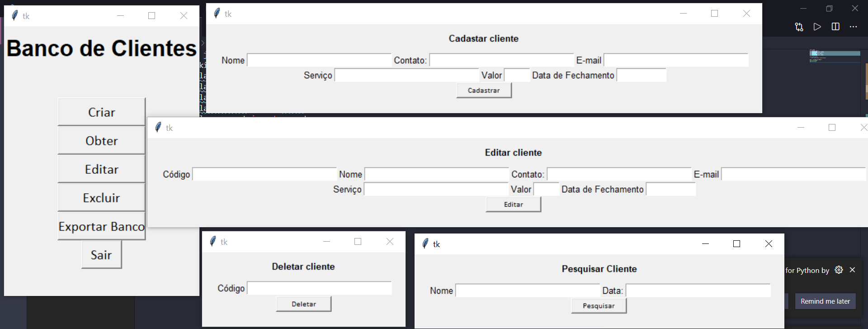Confirm edits with the Editar cliente window button
The width and height of the screenshot is (868, 329).
pos(513,204)
